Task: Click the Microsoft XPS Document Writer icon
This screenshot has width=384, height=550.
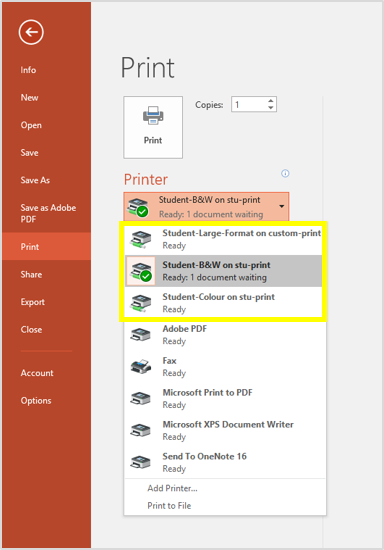Action: coord(141,430)
